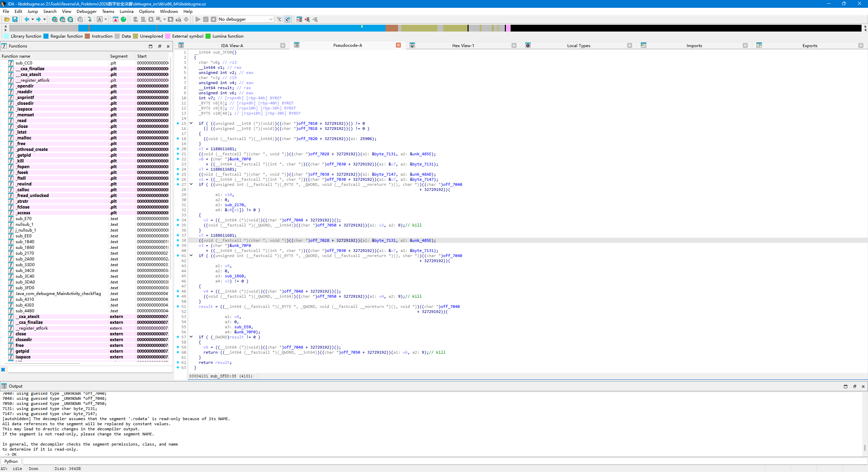868x472 pixels.
Task: Jump back with the blue left arrow
Action: coord(27,19)
